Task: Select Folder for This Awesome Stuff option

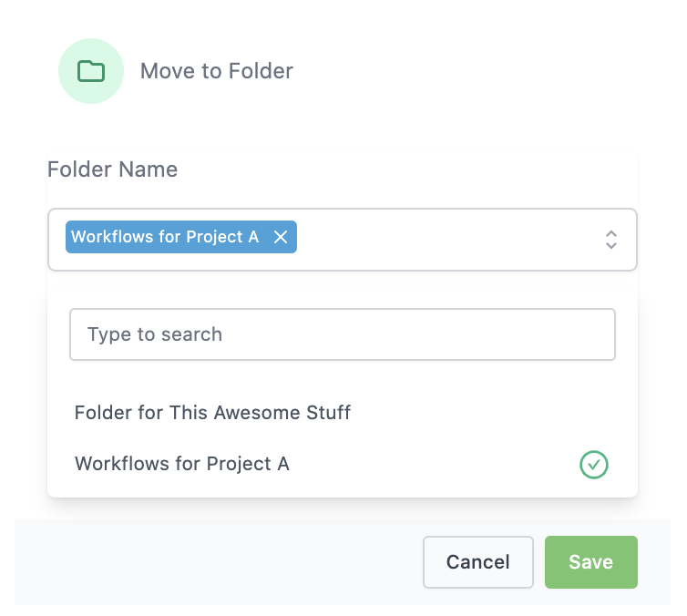Action: tap(213, 413)
